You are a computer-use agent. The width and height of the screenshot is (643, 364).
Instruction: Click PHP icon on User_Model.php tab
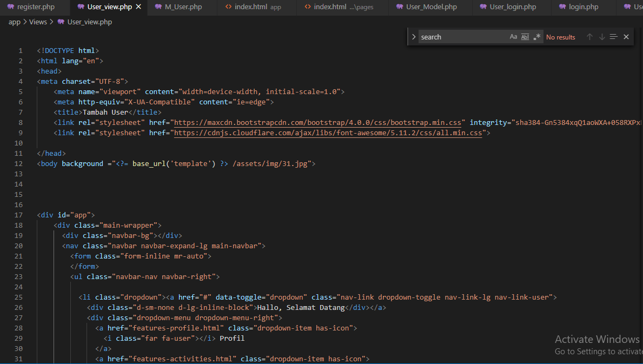point(400,7)
